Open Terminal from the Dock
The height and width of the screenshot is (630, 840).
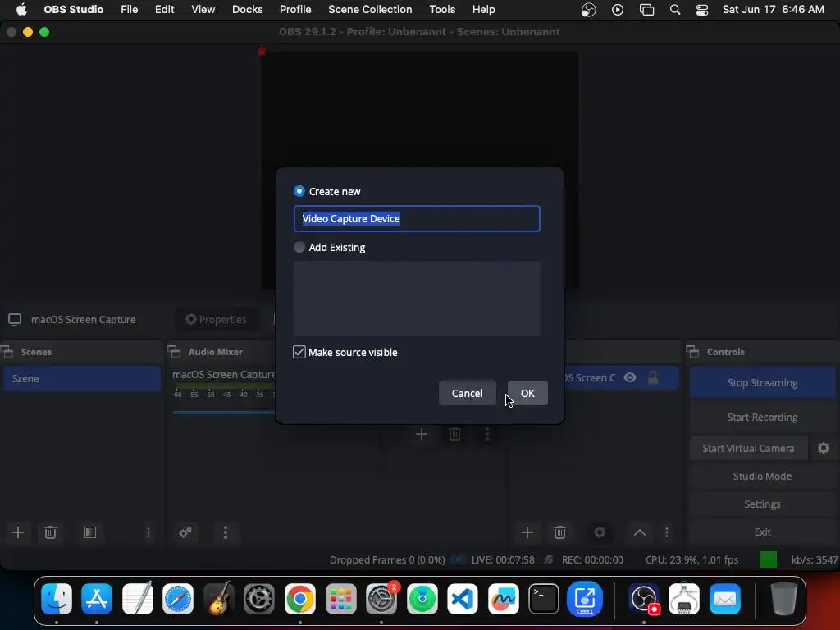[x=544, y=598]
